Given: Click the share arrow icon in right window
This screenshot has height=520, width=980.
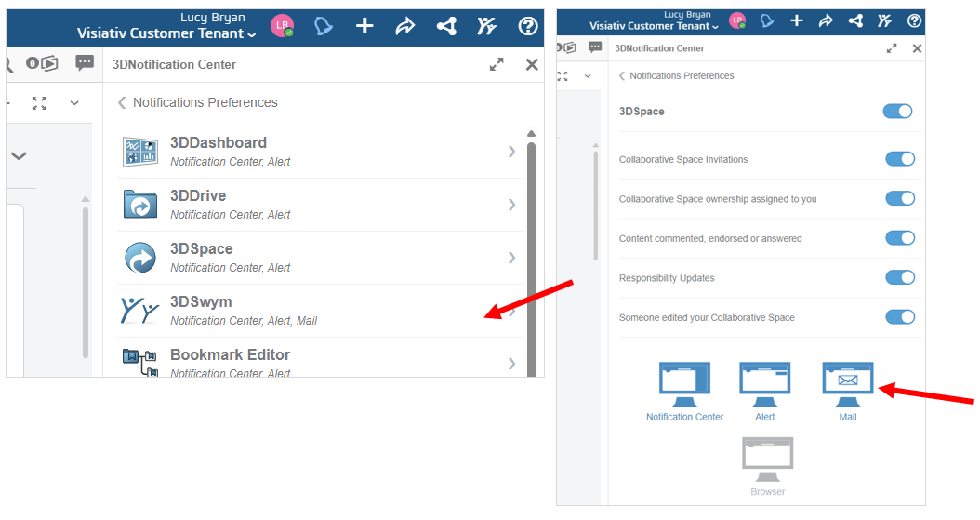Looking at the screenshot, I should coord(826,21).
